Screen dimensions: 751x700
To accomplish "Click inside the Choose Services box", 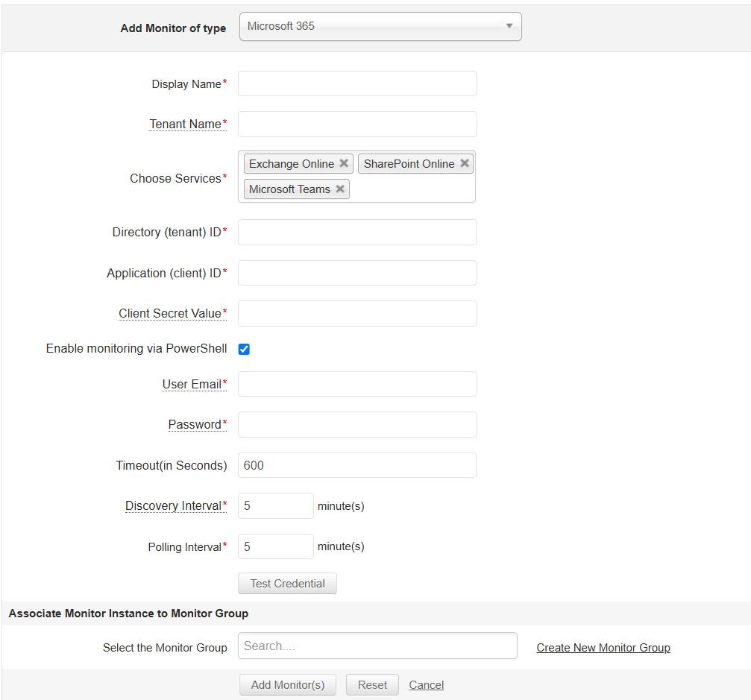I will pos(410,189).
